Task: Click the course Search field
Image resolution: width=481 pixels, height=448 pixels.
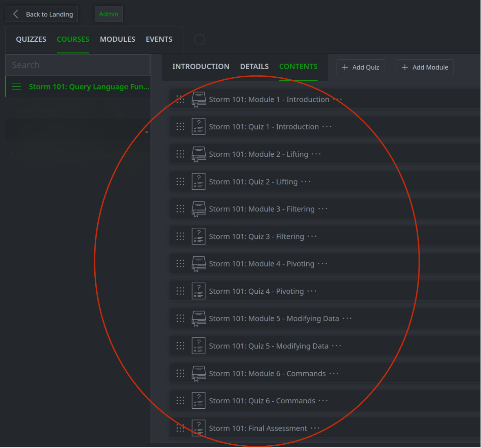Action: point(78,65)
